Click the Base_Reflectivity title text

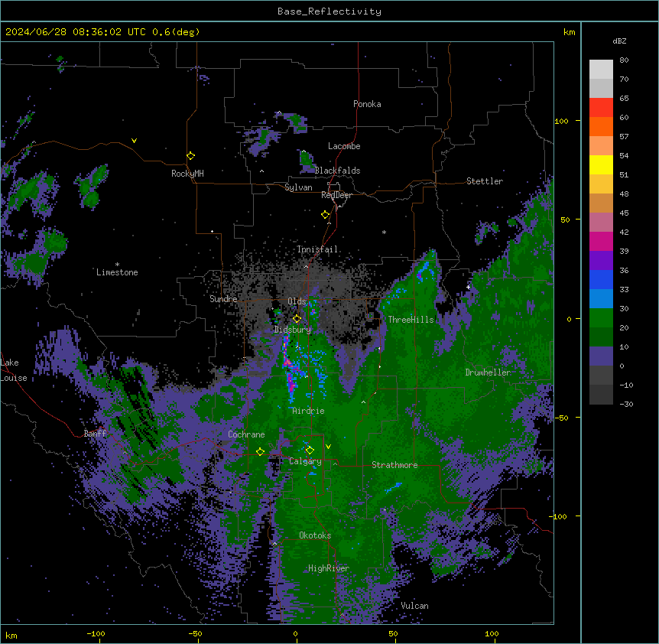click(x=329, y=11)
